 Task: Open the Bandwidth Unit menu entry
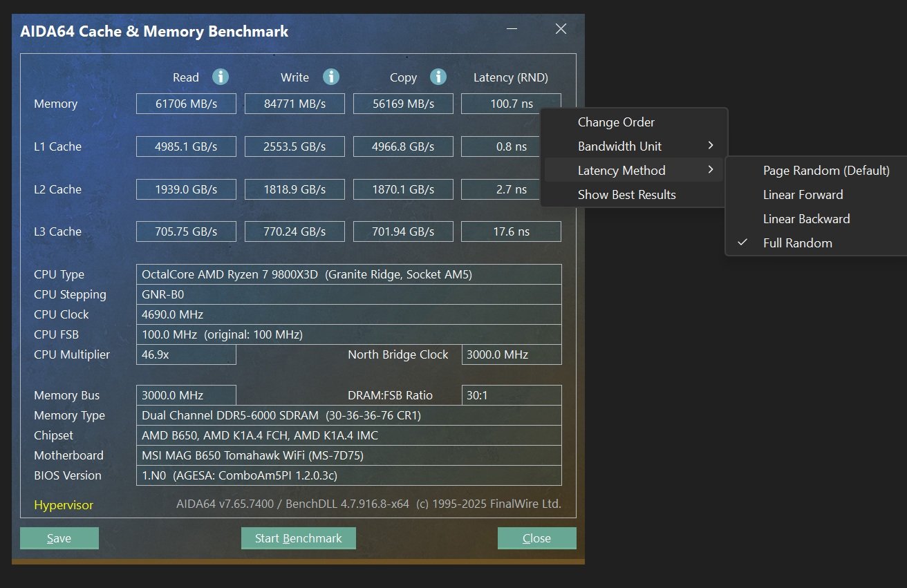(x=634, y=146)
